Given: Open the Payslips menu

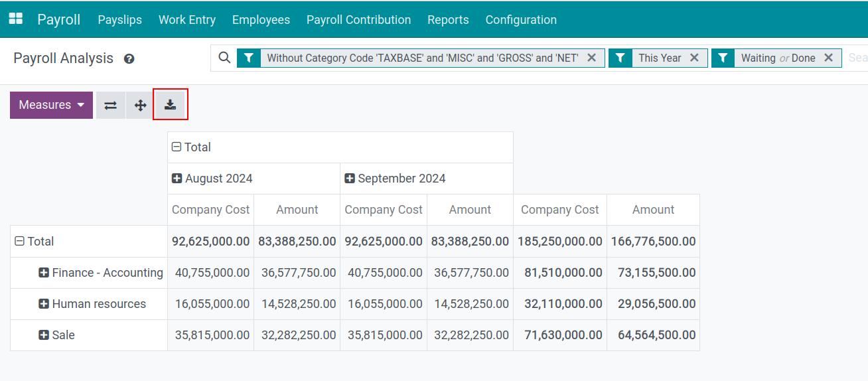Looking at the screenshot, I should coord(119,20).
